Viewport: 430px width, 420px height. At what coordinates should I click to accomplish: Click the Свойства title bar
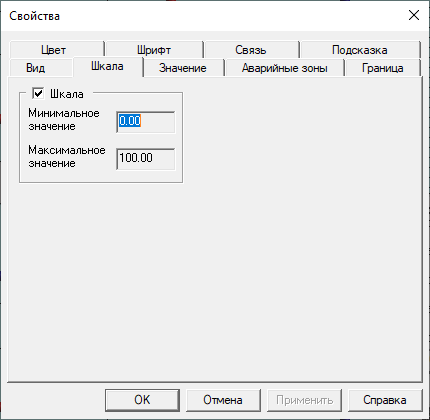[200, 16]
